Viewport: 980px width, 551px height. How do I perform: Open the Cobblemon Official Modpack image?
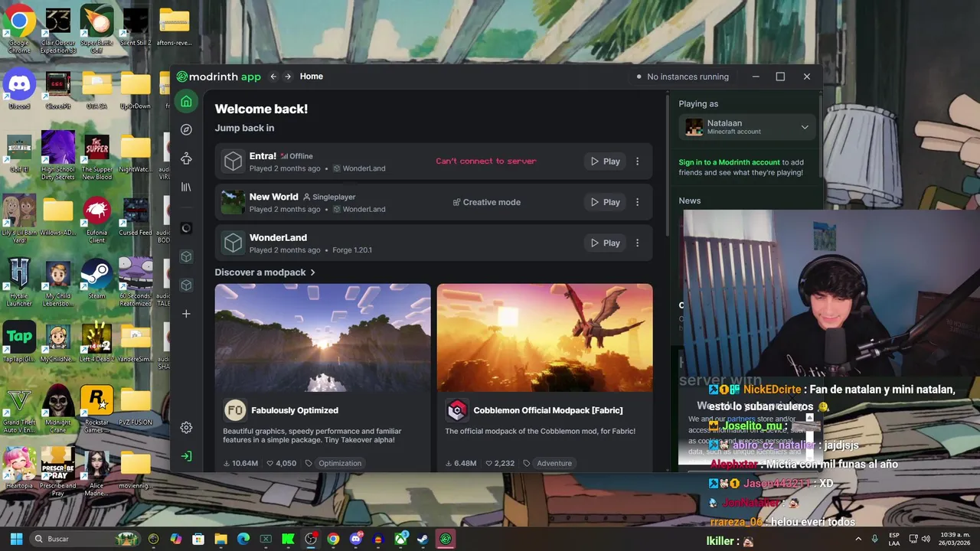(544, 337)
